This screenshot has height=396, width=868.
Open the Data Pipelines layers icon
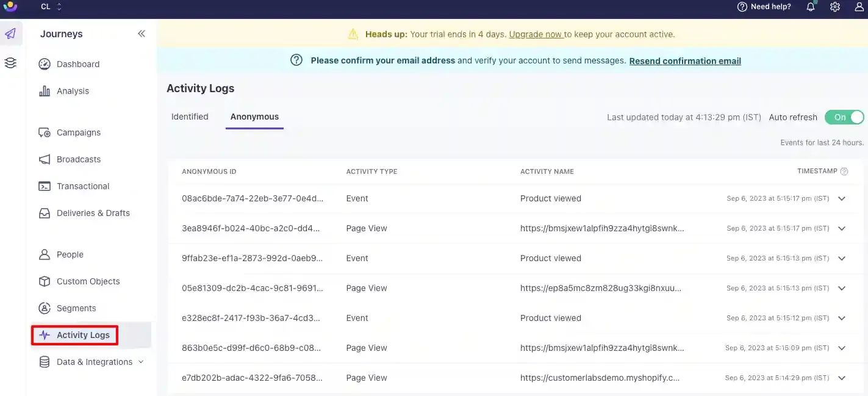[10, 63]
